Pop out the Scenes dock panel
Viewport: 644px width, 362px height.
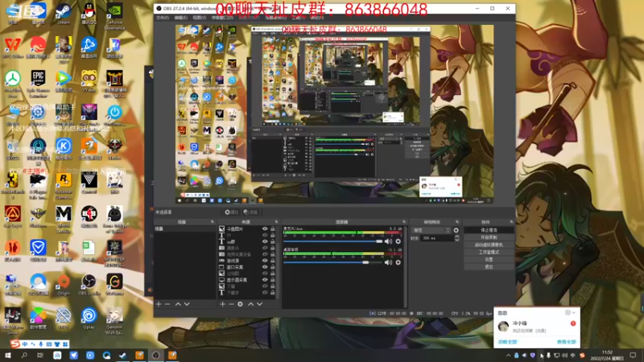212,222
